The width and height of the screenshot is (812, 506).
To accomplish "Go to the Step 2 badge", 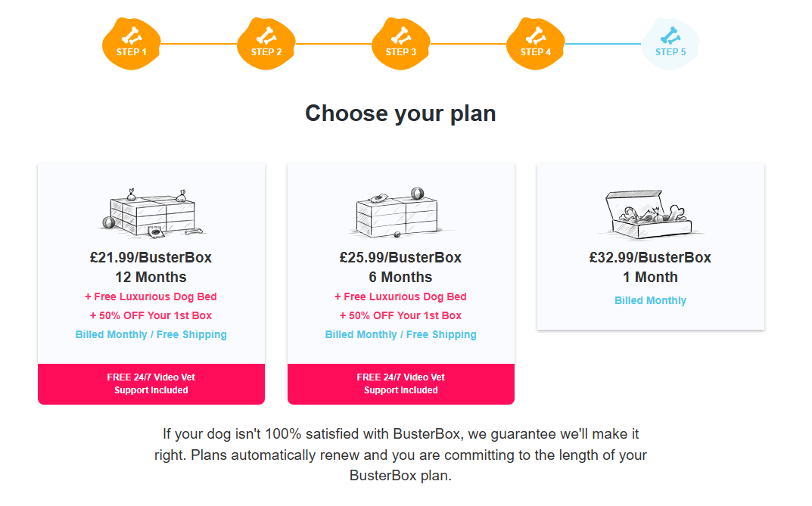I will point(266,44).
